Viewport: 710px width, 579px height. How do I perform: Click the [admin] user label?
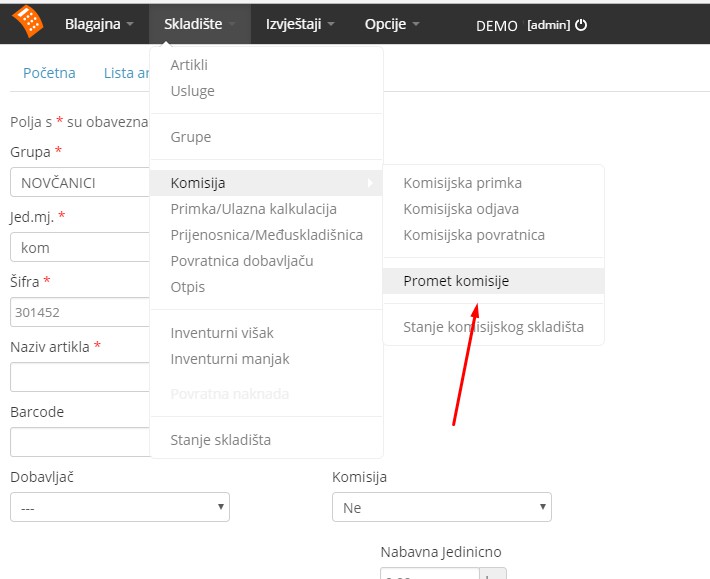548,25
